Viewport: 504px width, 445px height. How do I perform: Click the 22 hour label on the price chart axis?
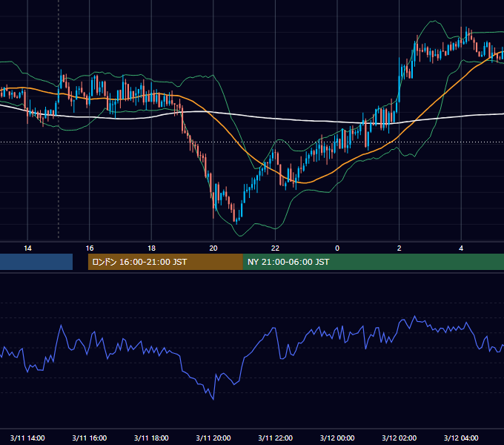coord(276,248)
